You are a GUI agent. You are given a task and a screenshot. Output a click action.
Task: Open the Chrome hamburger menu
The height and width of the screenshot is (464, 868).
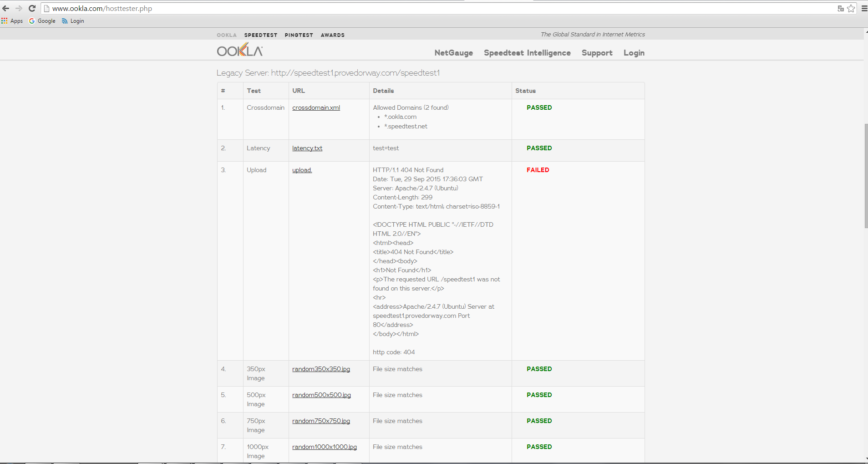coord(864,8)
